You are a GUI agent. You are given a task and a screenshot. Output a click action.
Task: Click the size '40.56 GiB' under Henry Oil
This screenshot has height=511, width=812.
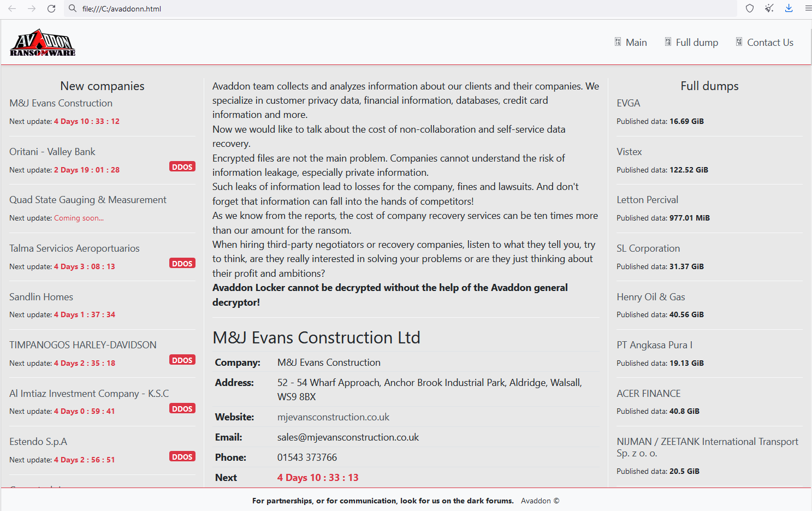tap(686, 314)
